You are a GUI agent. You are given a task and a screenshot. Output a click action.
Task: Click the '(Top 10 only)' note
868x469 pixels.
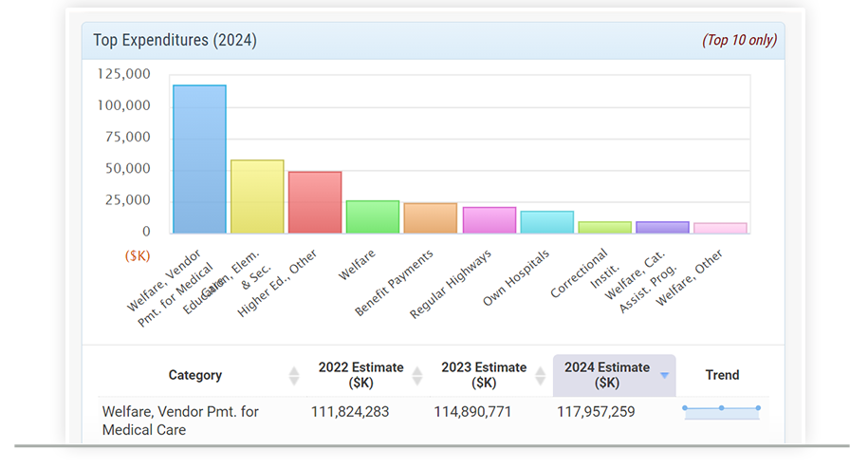tap(739, 41)
